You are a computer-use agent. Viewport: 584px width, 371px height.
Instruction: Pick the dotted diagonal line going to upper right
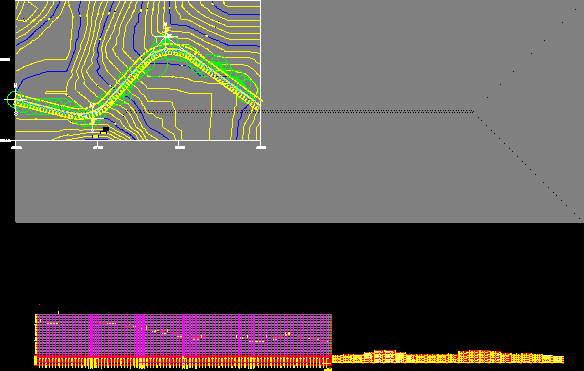pyautogui.click(x=525, y=60)
